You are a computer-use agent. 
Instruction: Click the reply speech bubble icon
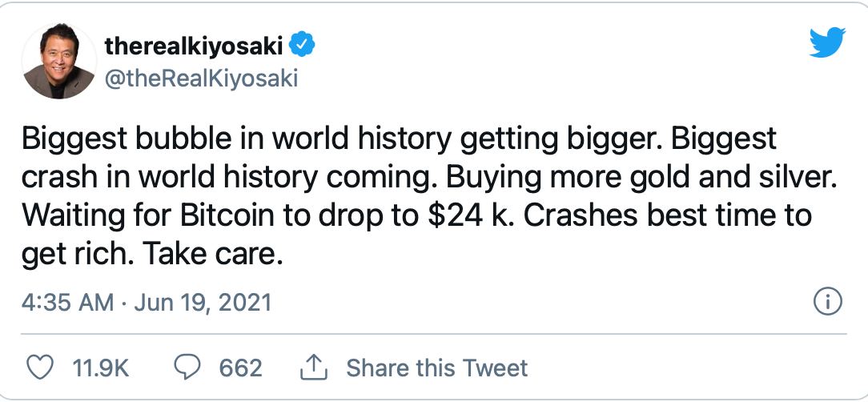click(x=187, y=368)
